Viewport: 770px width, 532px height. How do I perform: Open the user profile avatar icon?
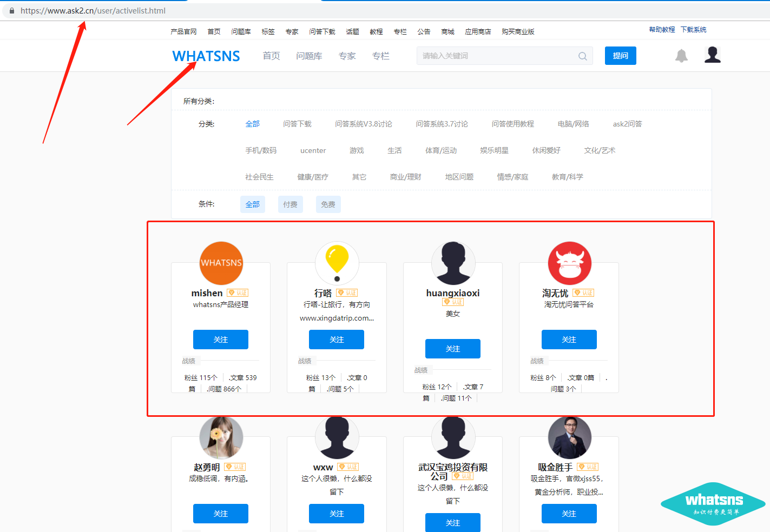point(712,55)
